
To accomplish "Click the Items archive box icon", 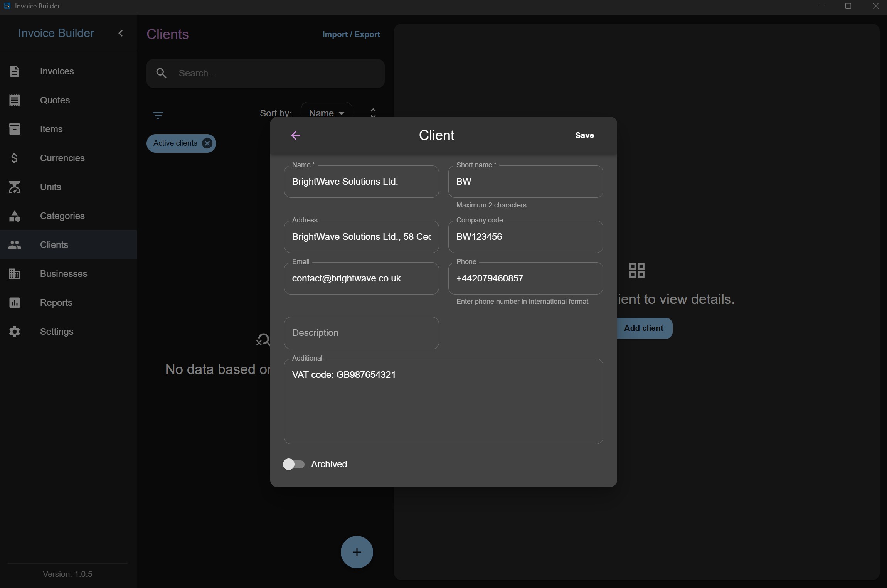I will pyautogui.click(x=15, y=129).
